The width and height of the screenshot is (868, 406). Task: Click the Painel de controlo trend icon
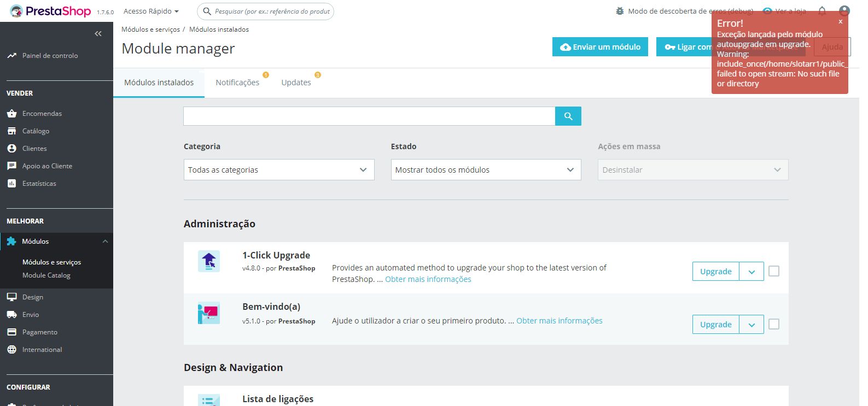tap(12, 56)
